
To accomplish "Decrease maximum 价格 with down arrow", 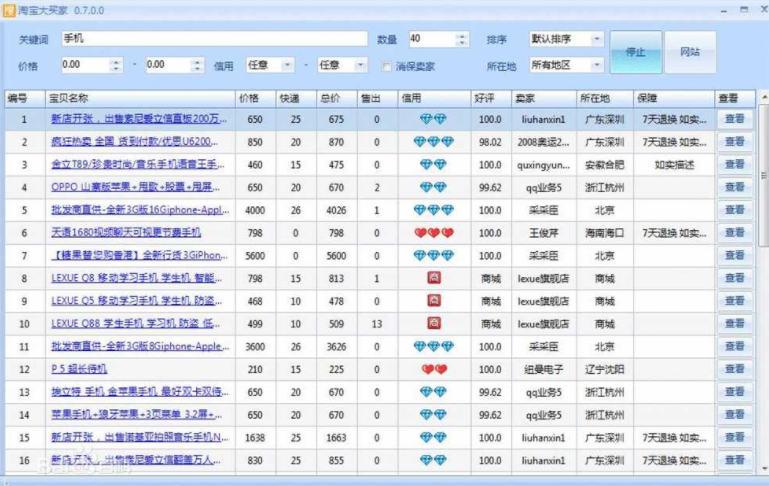I will pos(197,69).
